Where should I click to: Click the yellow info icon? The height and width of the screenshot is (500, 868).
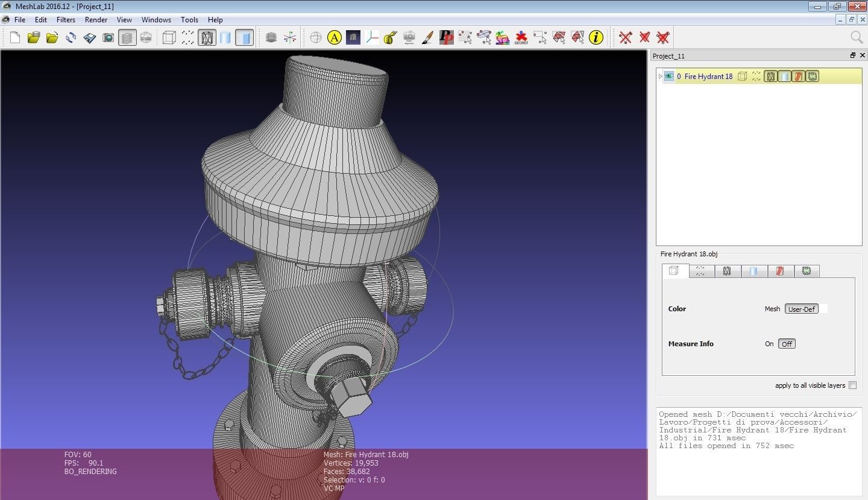pos(596,37)
